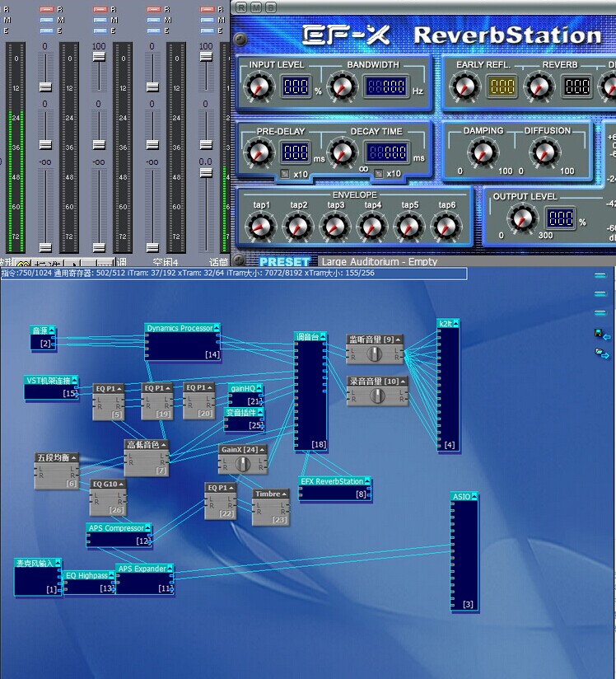Enable the x10 checkbox under DECAY TIME
The width and height of the screenshot is (616, 679).
[378, 174]
